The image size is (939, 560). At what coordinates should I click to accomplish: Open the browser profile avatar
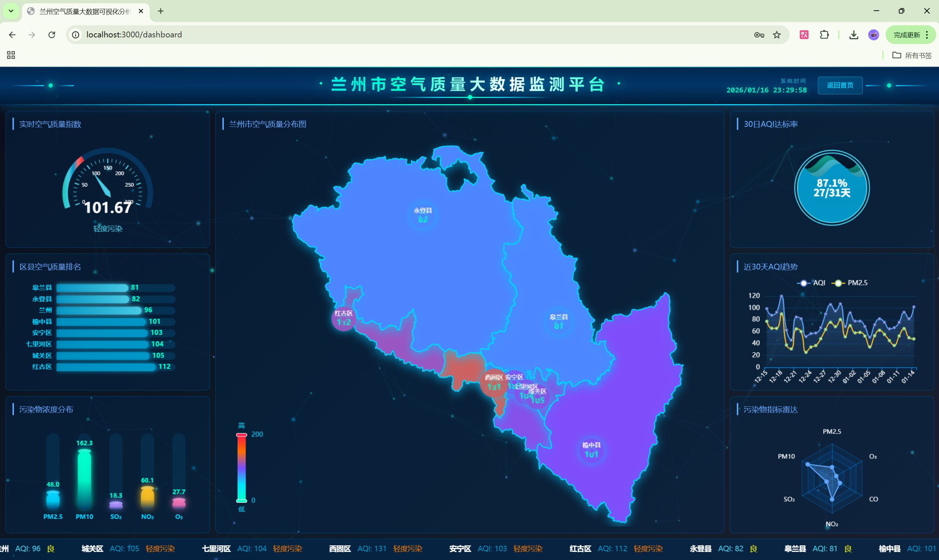874,35
